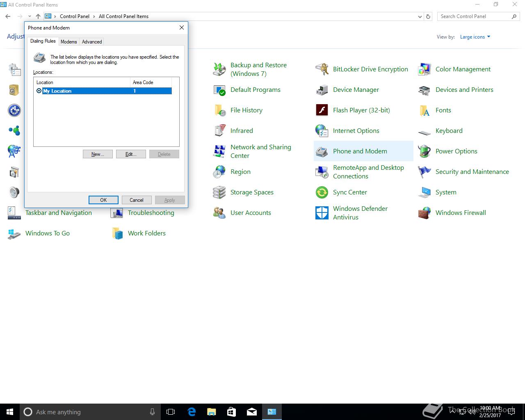Open RemoteApp and Desktop Connections icon
Viewport: 525px width, 420px height.
322,172
